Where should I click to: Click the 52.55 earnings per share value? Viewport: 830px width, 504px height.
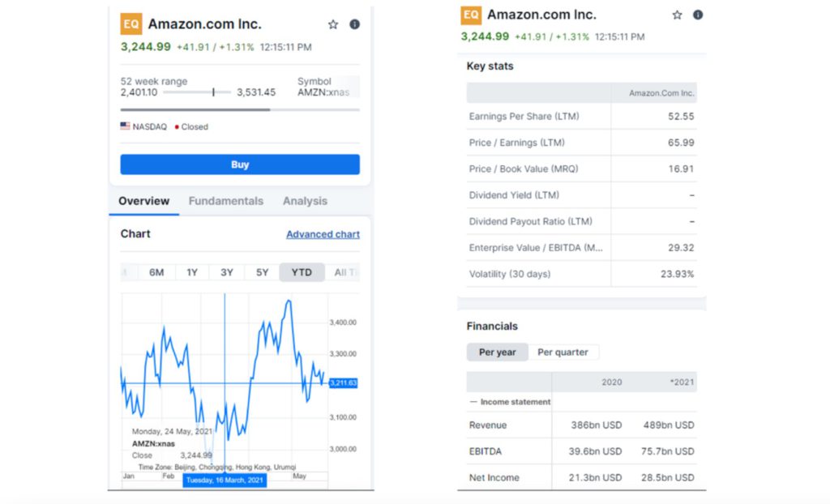coord(681,117)
